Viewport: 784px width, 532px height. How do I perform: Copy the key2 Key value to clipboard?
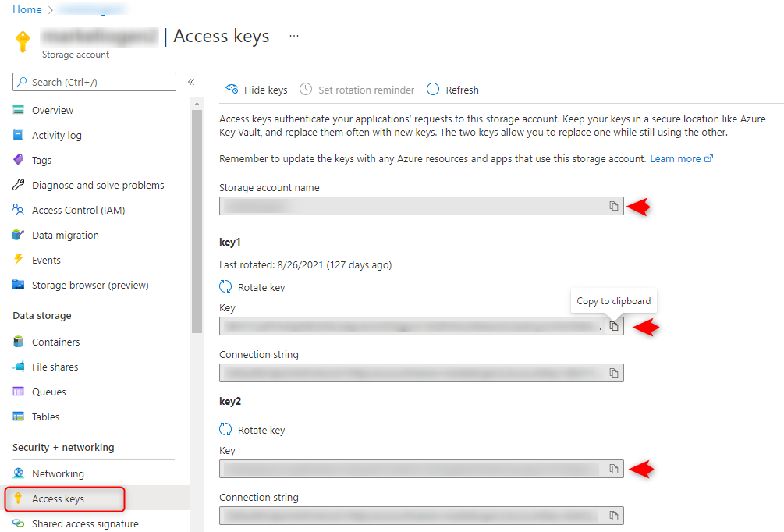(614, 469)
